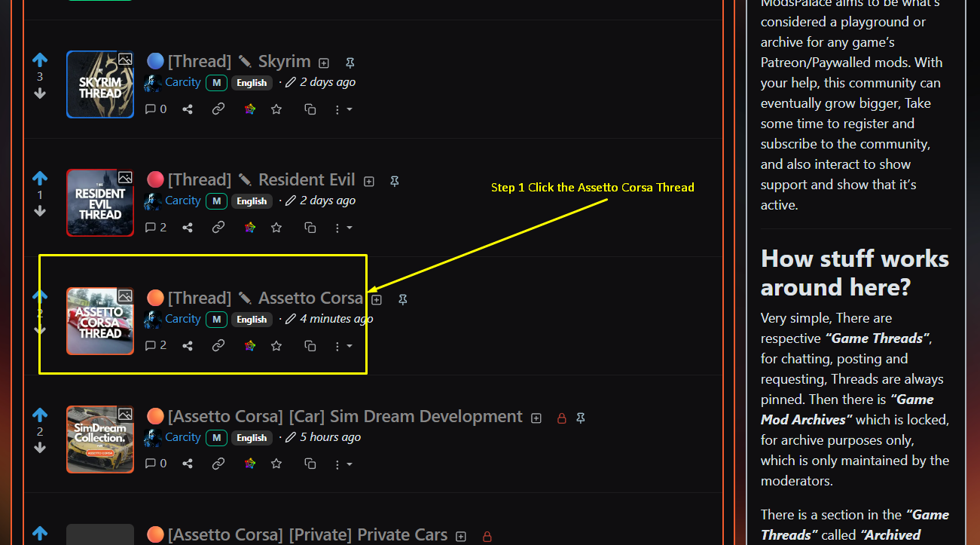980x545 pixels.
Task: Click the pin icon on Skyrim thread
Action: coord(350,63)
